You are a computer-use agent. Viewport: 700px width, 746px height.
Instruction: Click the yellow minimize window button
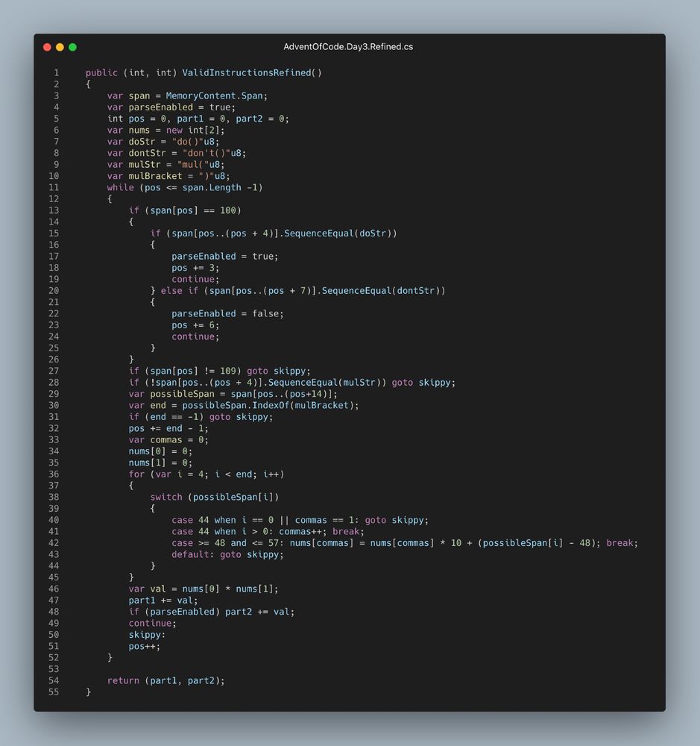[60, 46]
